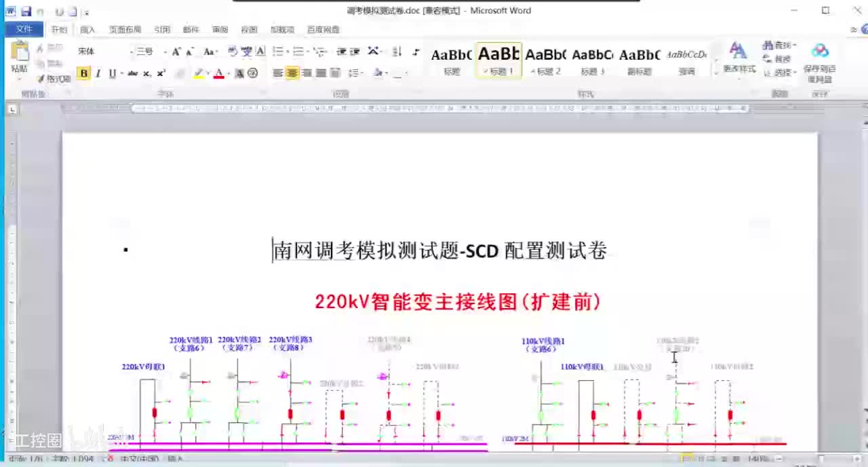Click the 替换 (Replace) button

click(x=778, y=59)
